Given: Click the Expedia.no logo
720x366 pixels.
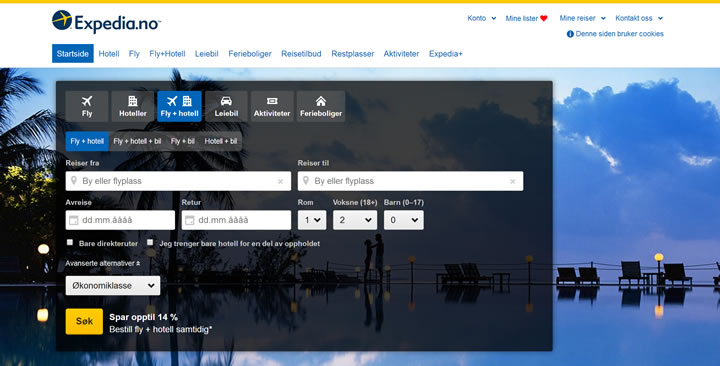Looking at the screenshot, I should [106, 22].
